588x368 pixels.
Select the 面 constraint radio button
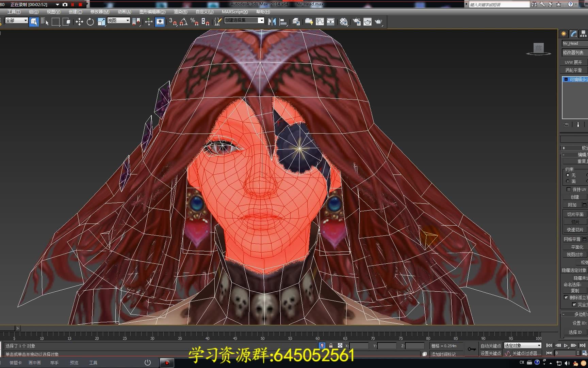(x=568, y=181)
